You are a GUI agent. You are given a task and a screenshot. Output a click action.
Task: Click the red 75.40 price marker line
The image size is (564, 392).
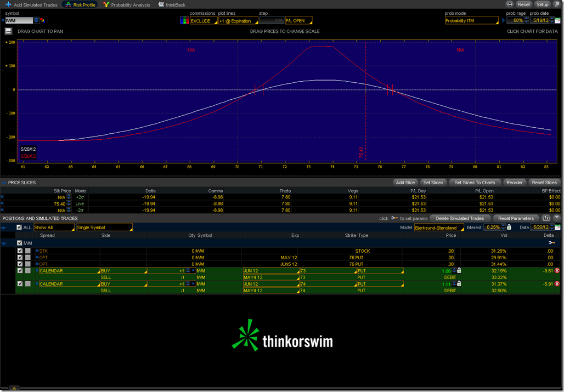coord(366,101)
